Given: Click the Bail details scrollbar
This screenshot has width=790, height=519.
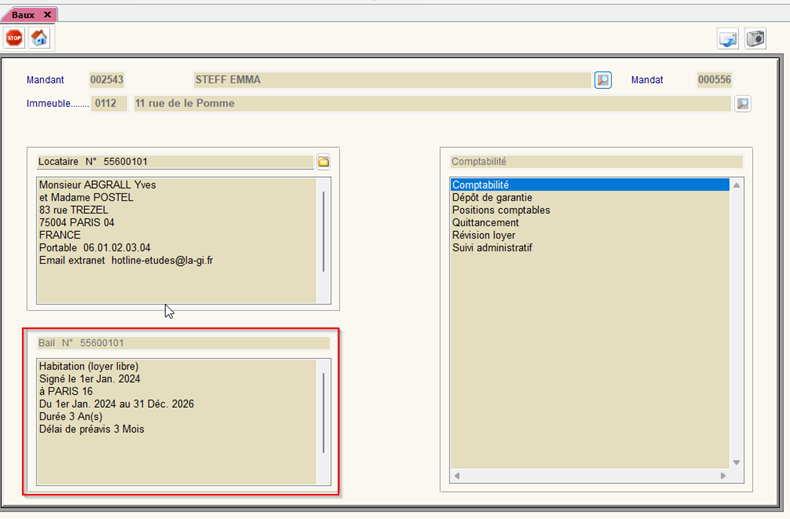Looking at the screenshot, I should (x=324, y=412).
